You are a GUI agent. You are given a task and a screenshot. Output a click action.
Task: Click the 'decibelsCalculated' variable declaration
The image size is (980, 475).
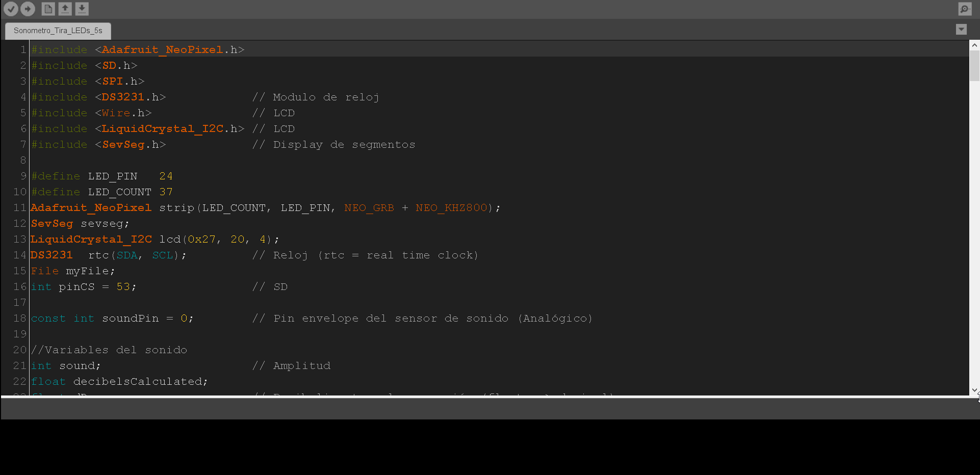(x=140, y=382)
